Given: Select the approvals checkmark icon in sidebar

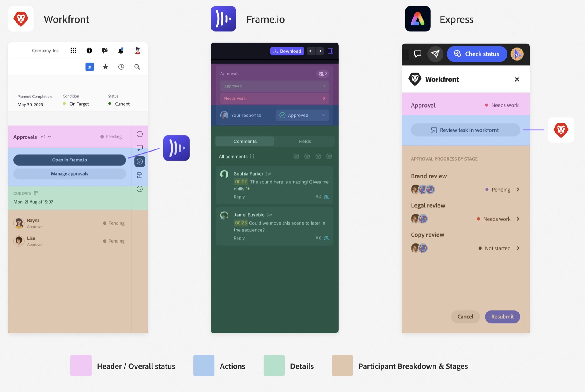Looking at the screenshot, I should (x=140, y=161).
